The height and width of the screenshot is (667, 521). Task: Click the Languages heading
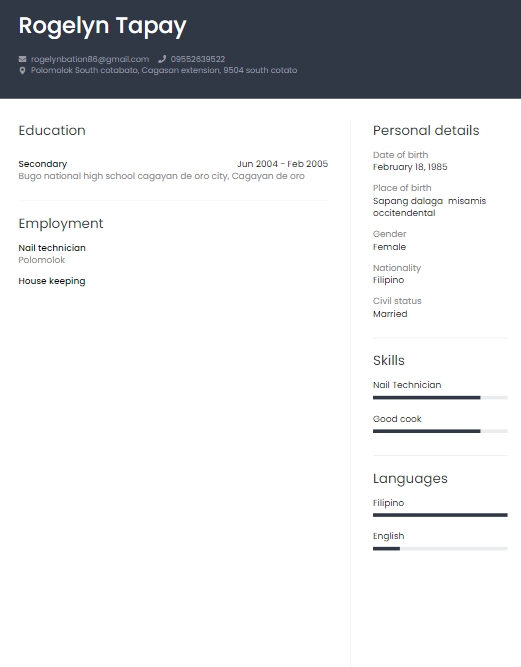click(x=410, y=479)
